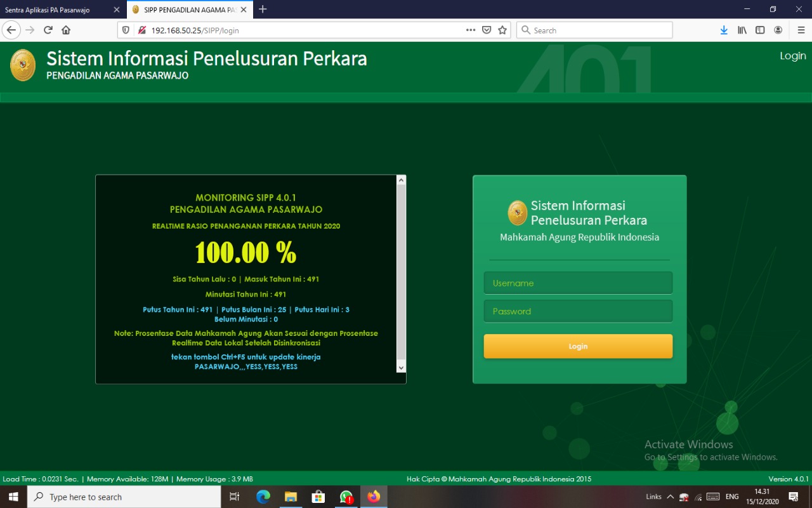
Task: Open the Windows notification center
Action: coord(793,497)
